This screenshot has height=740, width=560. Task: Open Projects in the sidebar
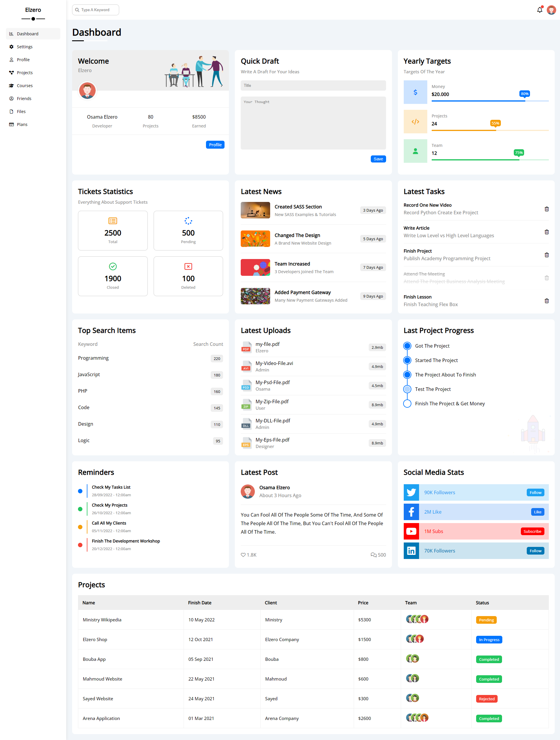(33, 73)
